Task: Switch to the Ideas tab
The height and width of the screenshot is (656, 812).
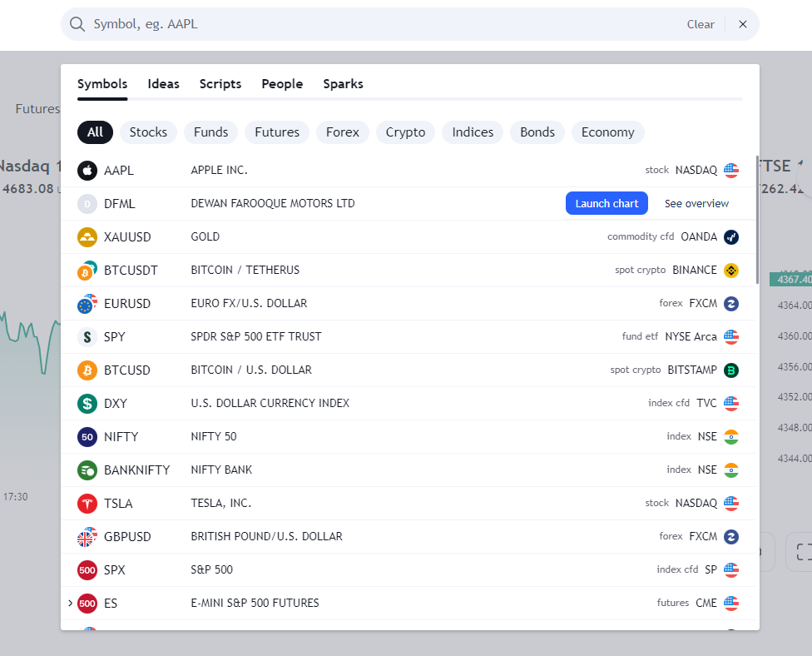Action: 163,84
